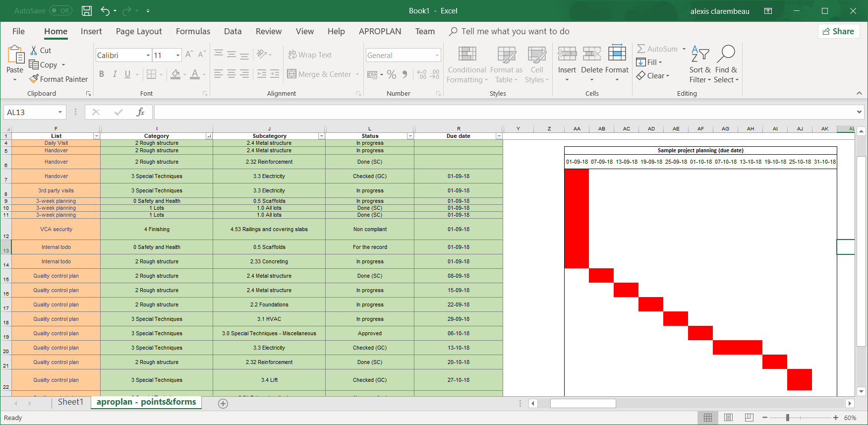868x425 pixels.
Task: Click the Find & Select magnifier icon
Action: pos(726,54)
